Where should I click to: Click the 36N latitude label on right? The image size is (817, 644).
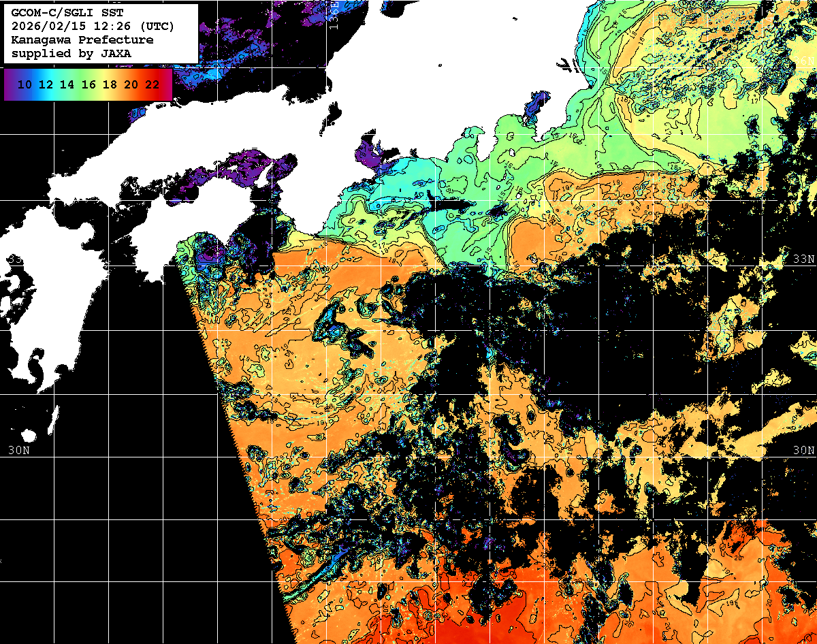pyautogui.click(x=805, y=61)
